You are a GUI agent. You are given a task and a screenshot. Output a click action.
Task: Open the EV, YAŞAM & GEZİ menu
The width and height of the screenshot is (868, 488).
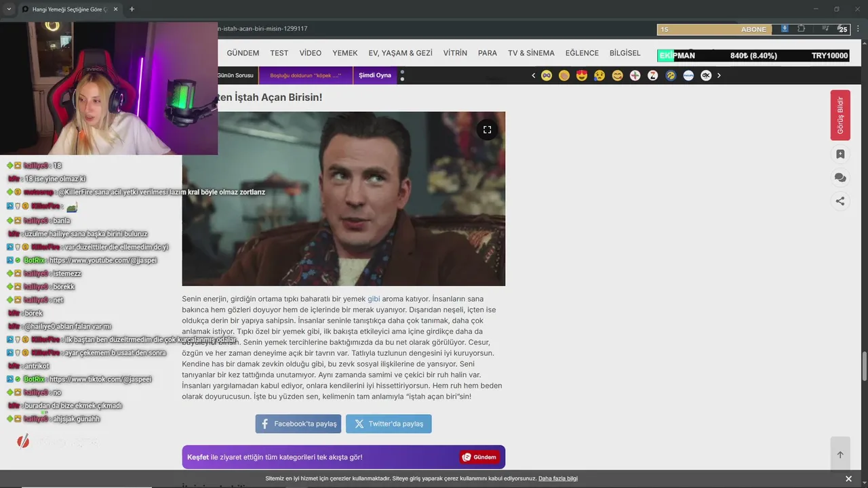click(x=400, y=53)
